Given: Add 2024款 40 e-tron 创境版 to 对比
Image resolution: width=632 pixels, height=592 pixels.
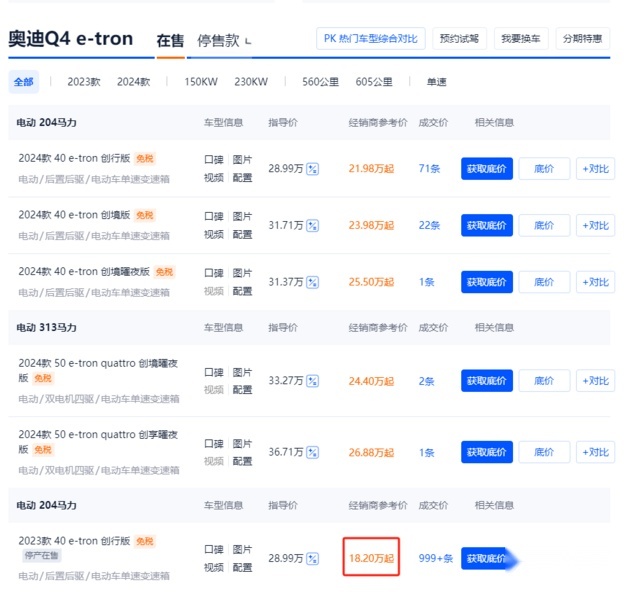Looking at the screenshot, I should (x=595, y=225).
